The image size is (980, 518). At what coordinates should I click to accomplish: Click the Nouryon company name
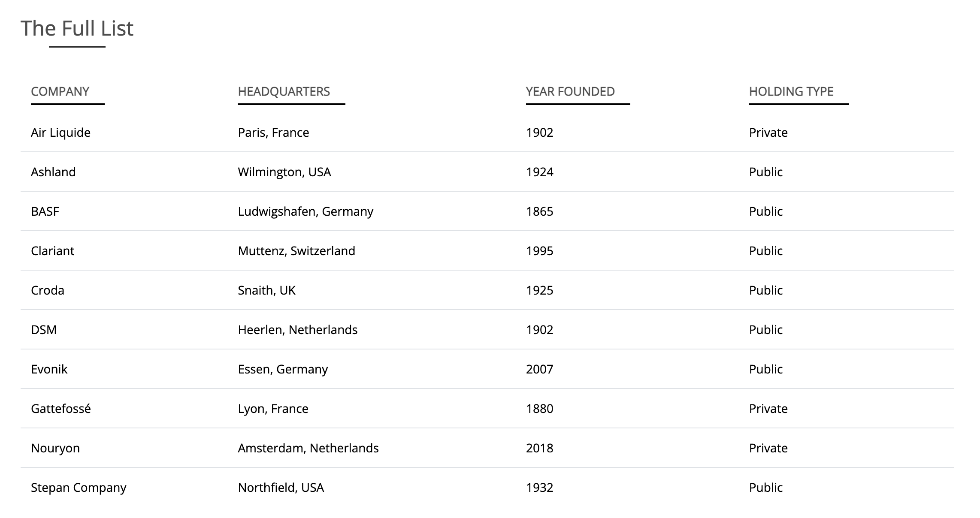pyautogui.click(x=55, y=448)
